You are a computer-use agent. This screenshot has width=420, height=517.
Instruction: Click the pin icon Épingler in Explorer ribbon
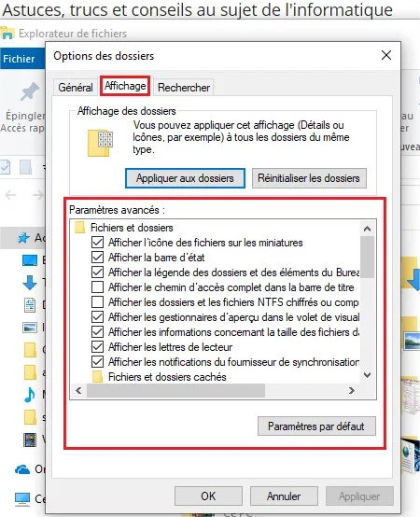tap(29, 91)
